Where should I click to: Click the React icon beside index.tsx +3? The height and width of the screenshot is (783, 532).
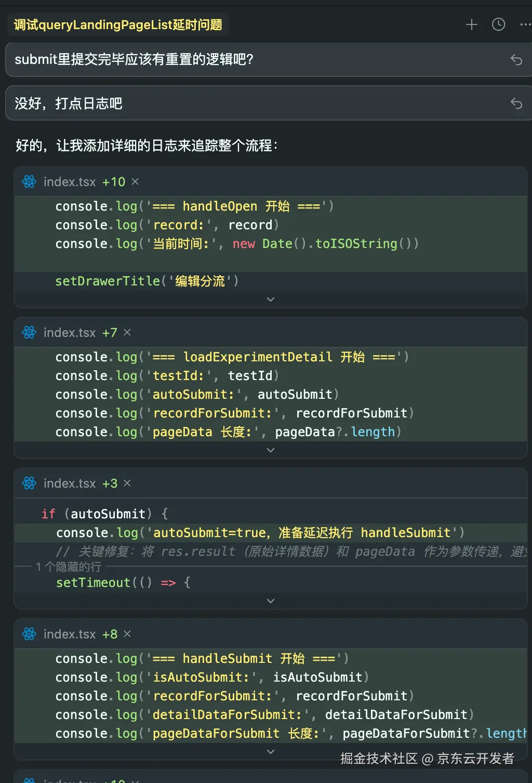pos(29,483)
